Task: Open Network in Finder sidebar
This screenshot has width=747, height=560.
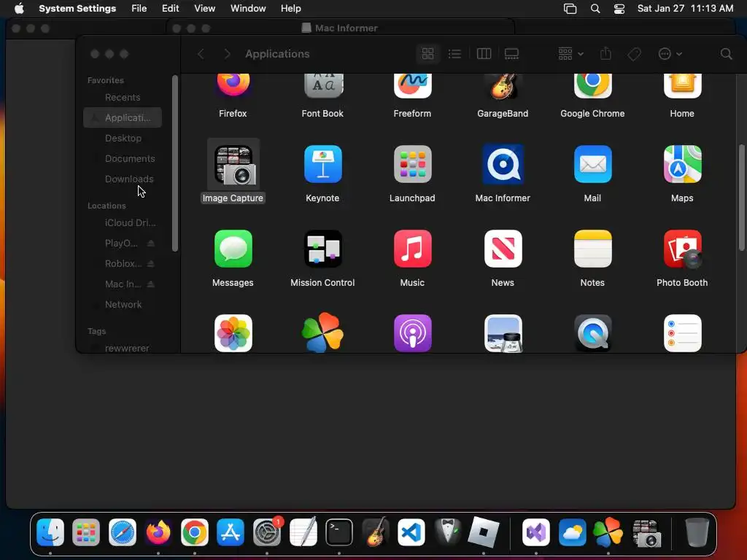Action: tap(123, 304)
